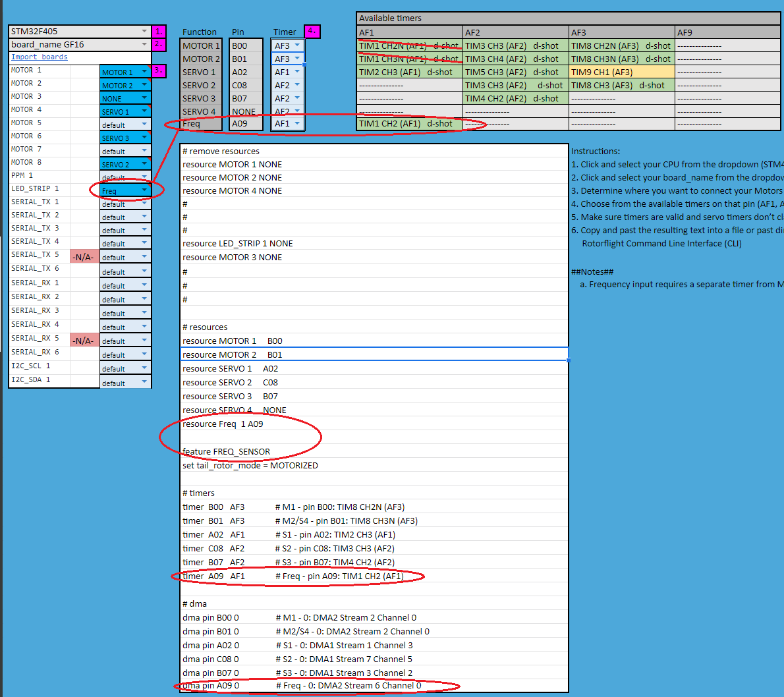The width and height of the screenshot is (784, 697).
Task: Open LED_STRIP 1 dropdown set to Freq
Action: (144, 190)
